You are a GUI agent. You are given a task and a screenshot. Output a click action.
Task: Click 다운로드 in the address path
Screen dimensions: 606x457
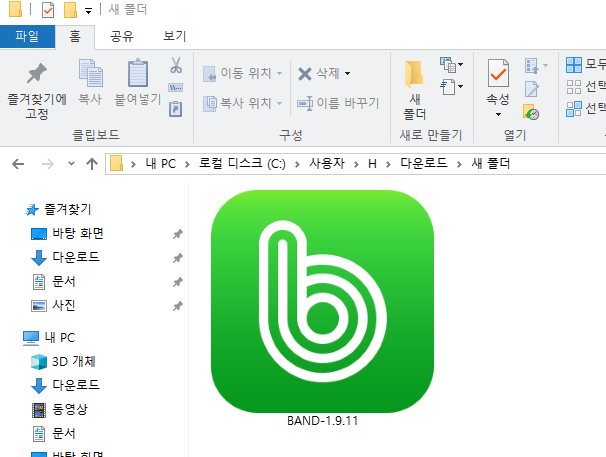tap(424, 164)
